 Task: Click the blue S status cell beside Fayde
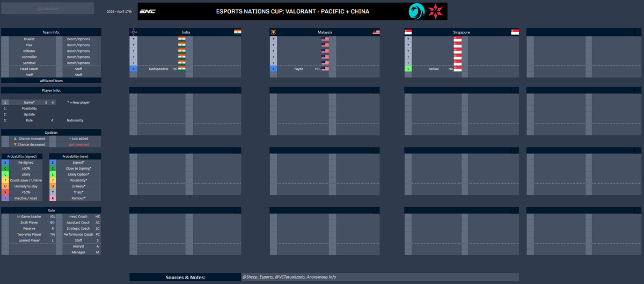(x=274, y=69)
